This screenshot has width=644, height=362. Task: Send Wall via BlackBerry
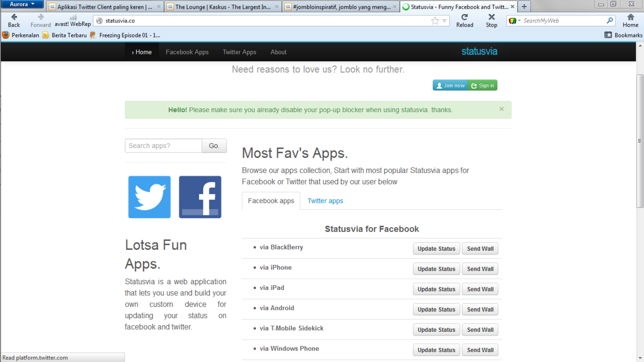point(480,248)
